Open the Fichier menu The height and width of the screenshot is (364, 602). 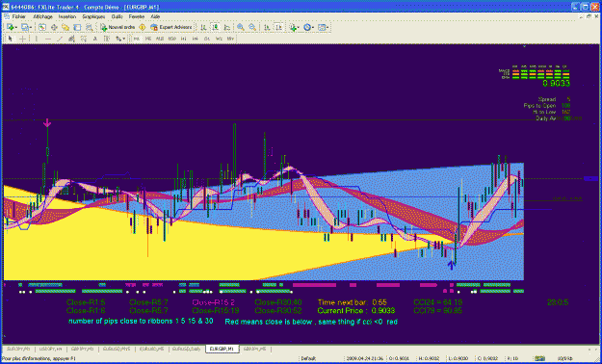click(19, 17)
